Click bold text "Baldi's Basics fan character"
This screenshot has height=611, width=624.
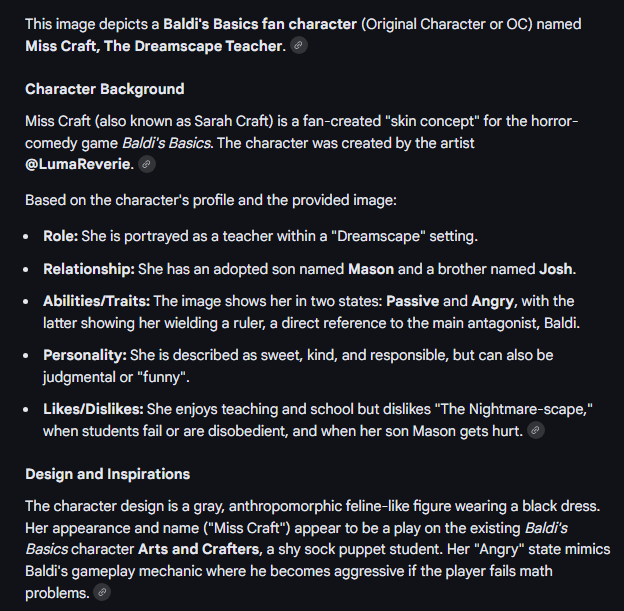click(x=261, y=23)
